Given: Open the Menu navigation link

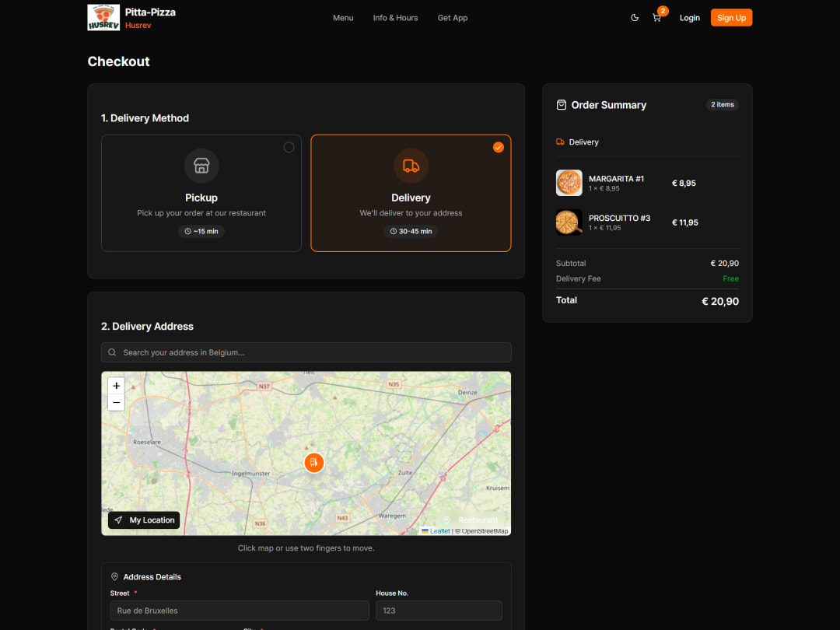Looking at the screenshot, I should tap(343, 18).
